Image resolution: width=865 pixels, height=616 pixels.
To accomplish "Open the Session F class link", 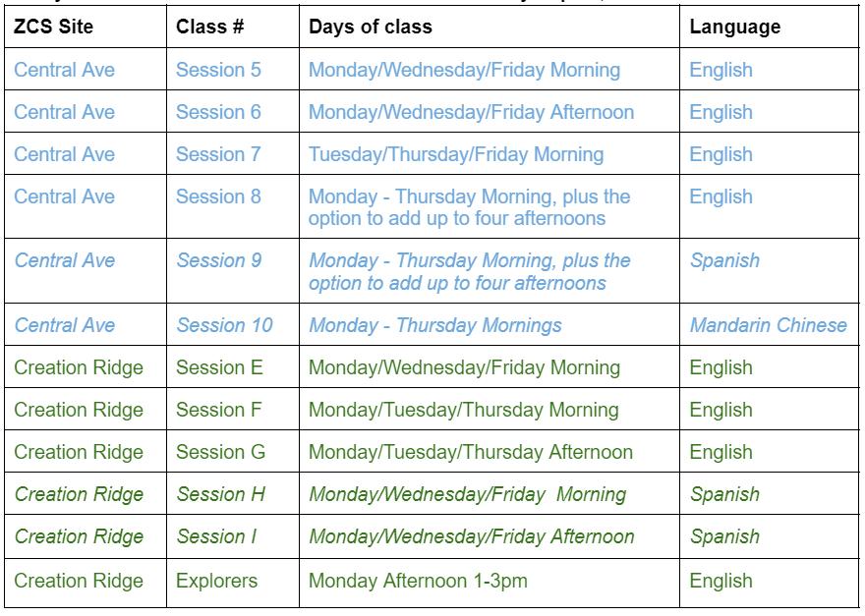I will click(219, 410).
